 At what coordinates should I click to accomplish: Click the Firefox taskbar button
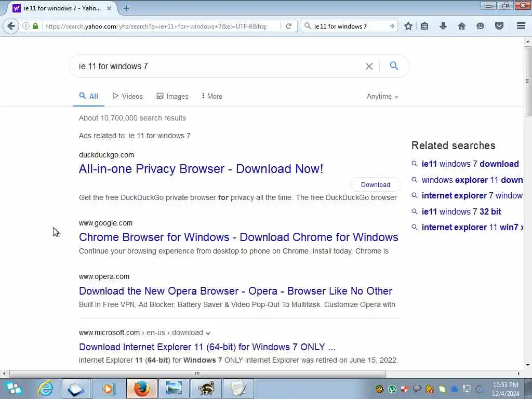coord(141,389)
